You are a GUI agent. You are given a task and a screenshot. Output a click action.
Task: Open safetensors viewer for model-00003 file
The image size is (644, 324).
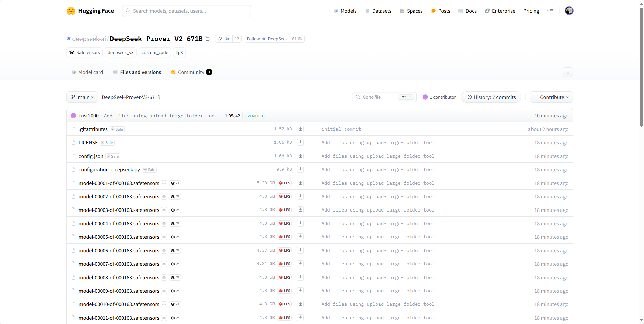175,210
